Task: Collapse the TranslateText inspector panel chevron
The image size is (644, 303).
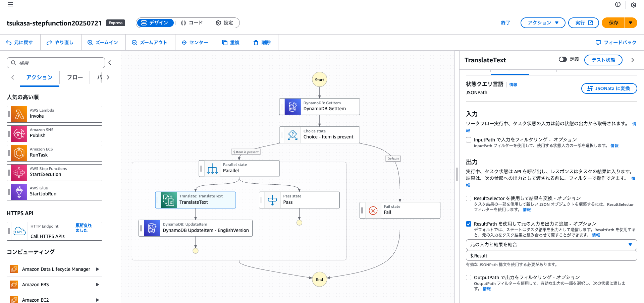Action: click(x=633, y=60)
